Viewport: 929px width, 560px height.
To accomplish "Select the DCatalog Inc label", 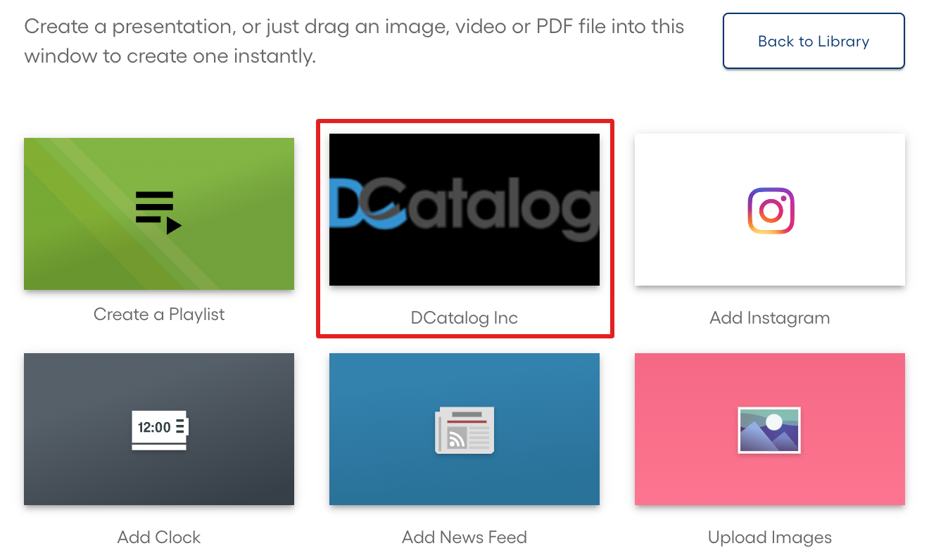I will pos(464,318).
